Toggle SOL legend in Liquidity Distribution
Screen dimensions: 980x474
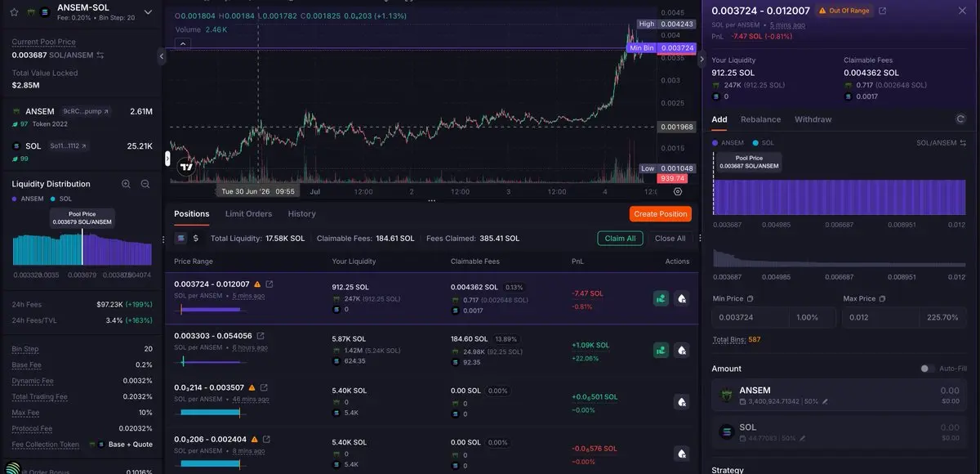tap(61, 199)
